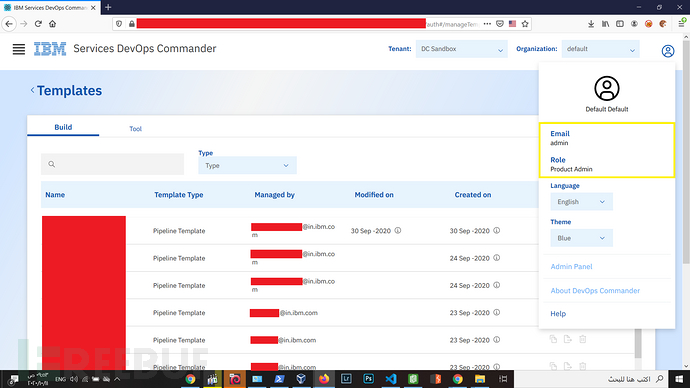Click into the template search field
Screen dimensions: 690x388
pos(112,164)
